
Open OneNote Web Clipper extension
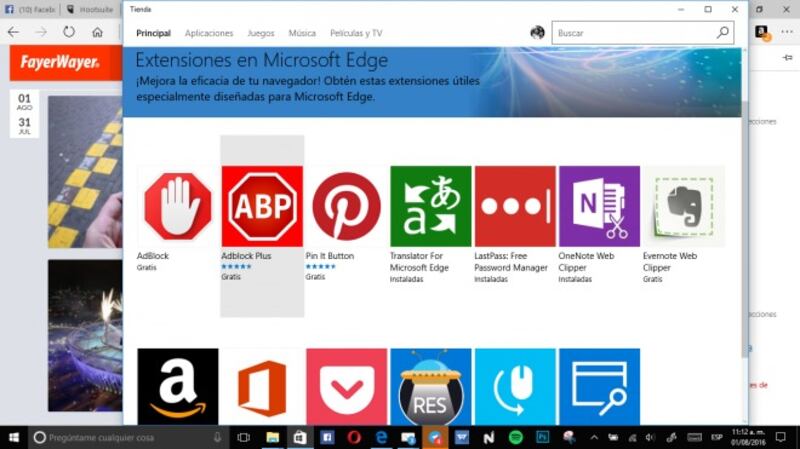pos(599,206)
